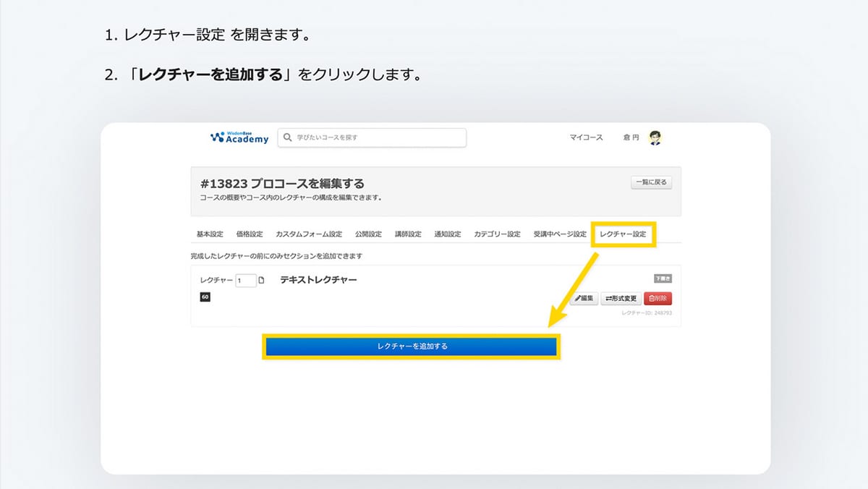Viewport: 868px width, 489px height.
Task: Open the 受講中ページ設定 tab
Action: point(560,234)
